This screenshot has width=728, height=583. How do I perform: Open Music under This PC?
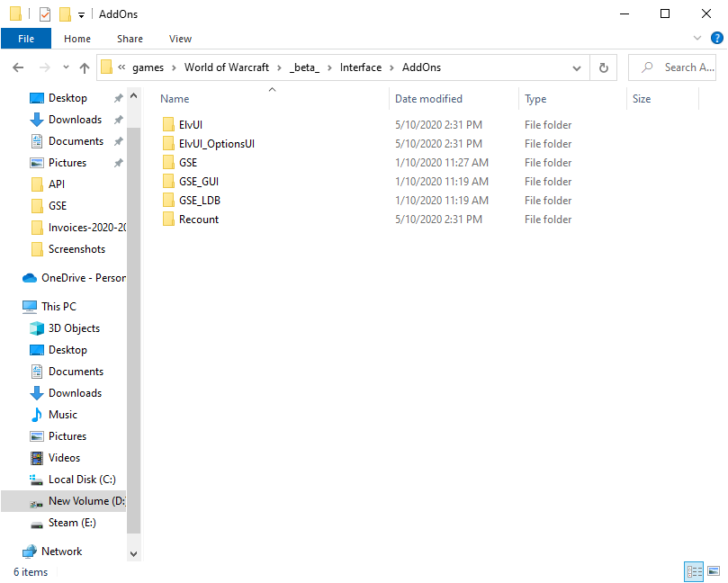[63, 415]
